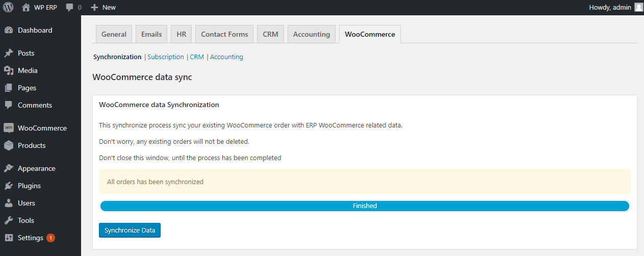Screen dimensions: 644x256
Task: Open the Contact Forms tab
Action: pos(224,34)
